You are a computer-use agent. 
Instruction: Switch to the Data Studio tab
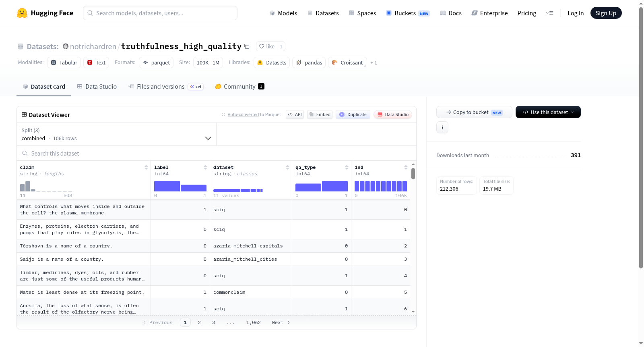click(x=97, y=87)
